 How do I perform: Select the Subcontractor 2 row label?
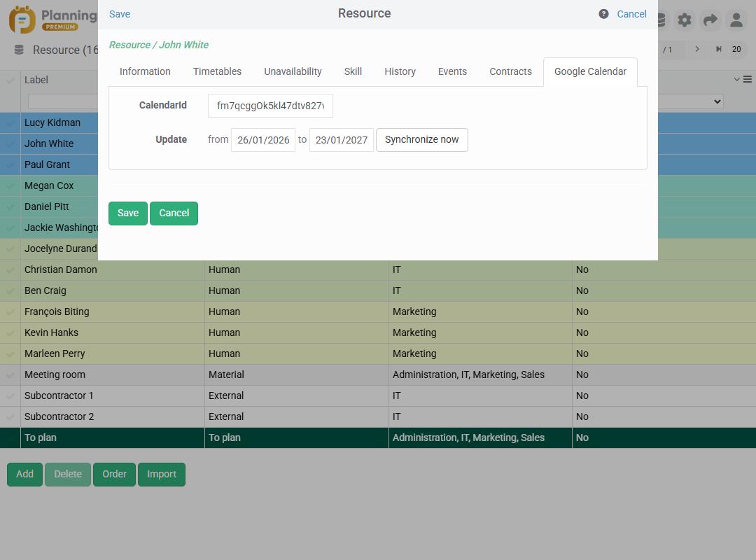(59, 416)
